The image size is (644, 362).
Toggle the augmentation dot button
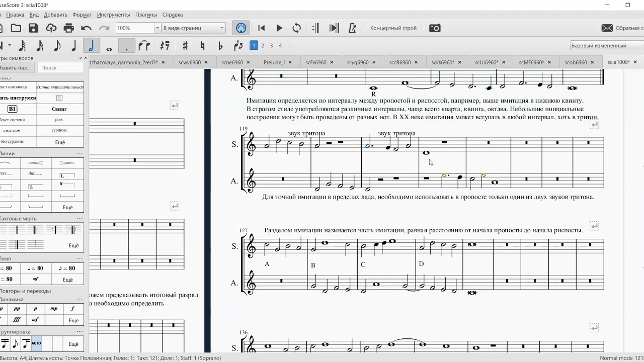pyautogui.click(x=126, y=46)
